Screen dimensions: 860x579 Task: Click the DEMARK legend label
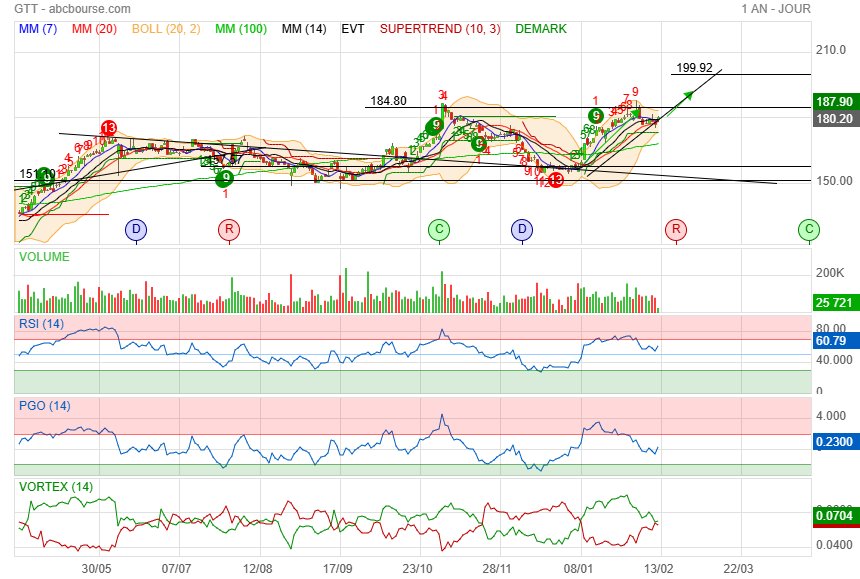pyautogui.click(x=541, y=29)
